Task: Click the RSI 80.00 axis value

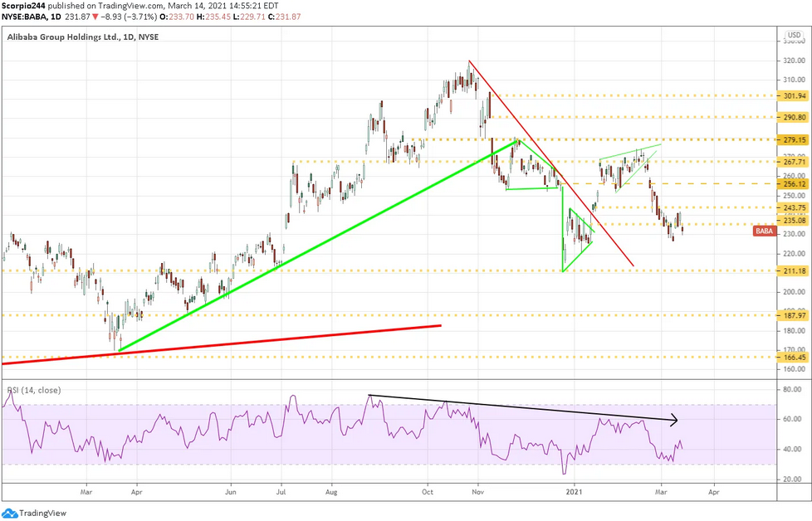Action: pyautogui.click(x=792, y=390)
